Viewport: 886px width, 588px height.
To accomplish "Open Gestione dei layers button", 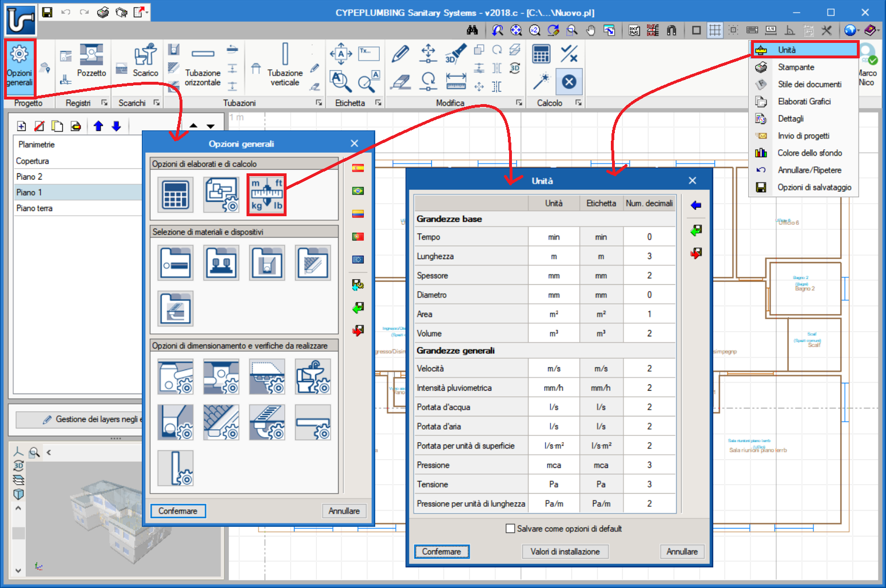I will pyautogui.click(x=79, y=419).
